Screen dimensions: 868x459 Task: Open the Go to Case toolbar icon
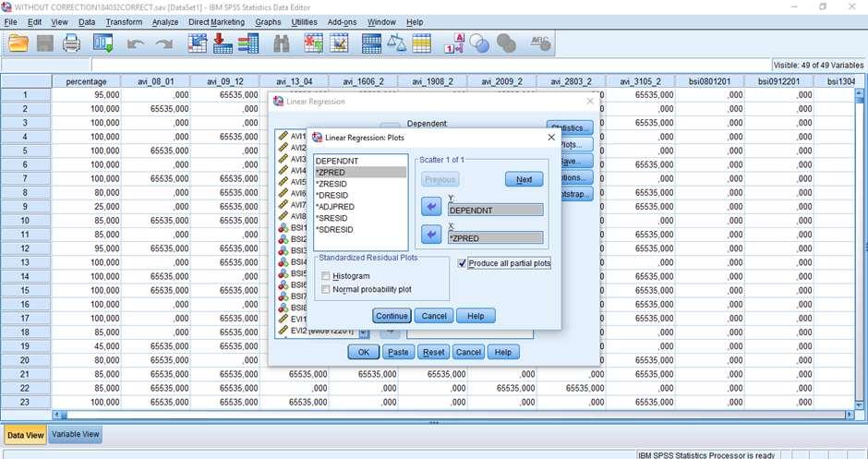[197, 43]
